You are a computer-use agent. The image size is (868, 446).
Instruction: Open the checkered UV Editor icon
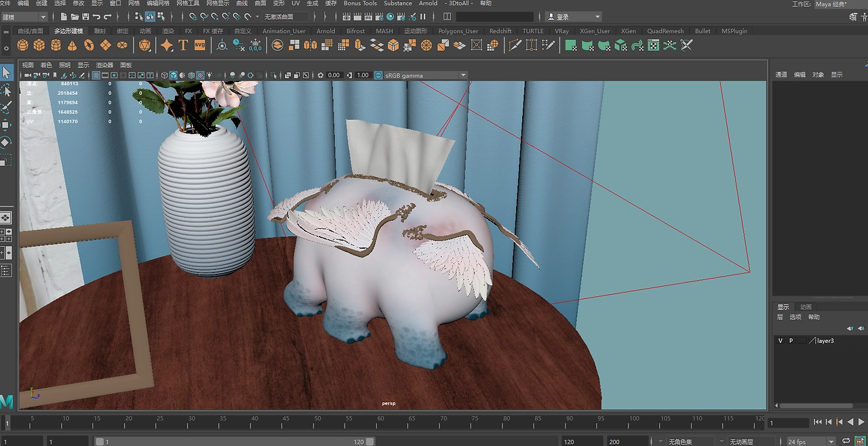click(x=654, y=45)
